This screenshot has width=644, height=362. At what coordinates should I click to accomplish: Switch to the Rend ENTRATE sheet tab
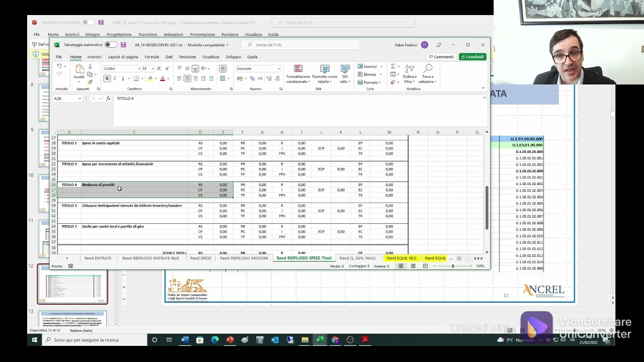(x=98, y=258)
